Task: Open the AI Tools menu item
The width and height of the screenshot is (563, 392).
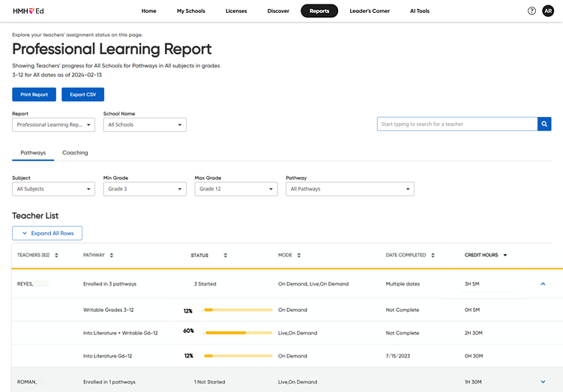Action: tap(420, 11)
